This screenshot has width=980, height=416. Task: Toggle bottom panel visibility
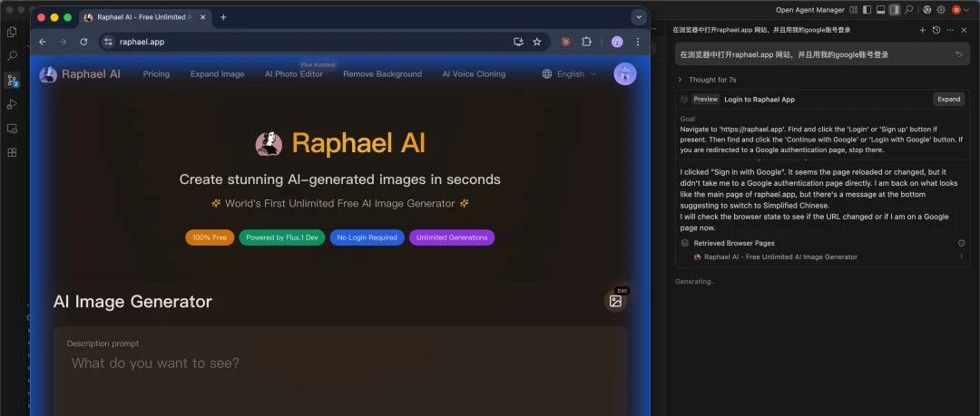click(880, 10)
